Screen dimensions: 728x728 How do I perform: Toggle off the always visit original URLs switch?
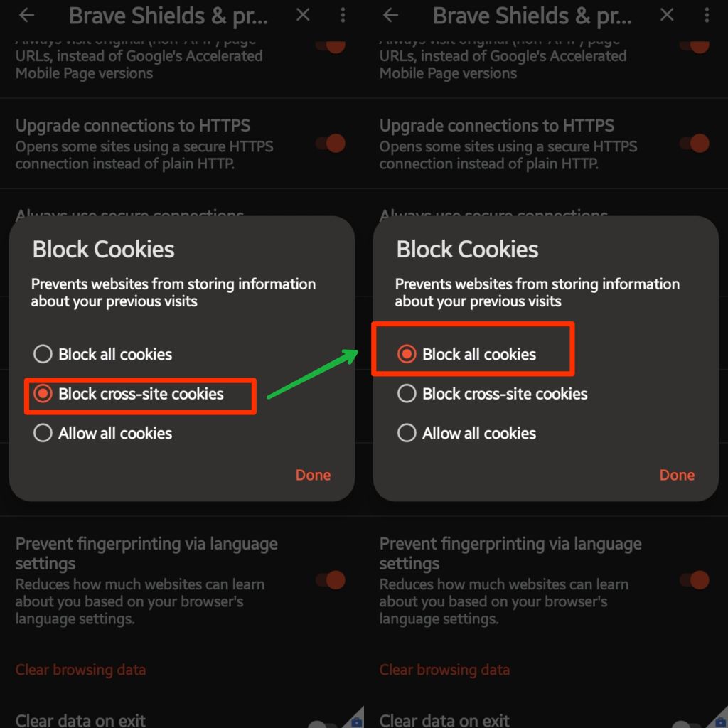tap(329, 44)
